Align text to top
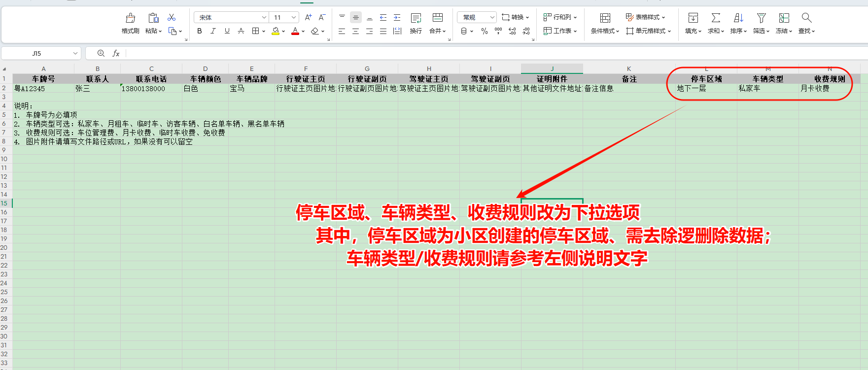 click(x=342, y=17)
